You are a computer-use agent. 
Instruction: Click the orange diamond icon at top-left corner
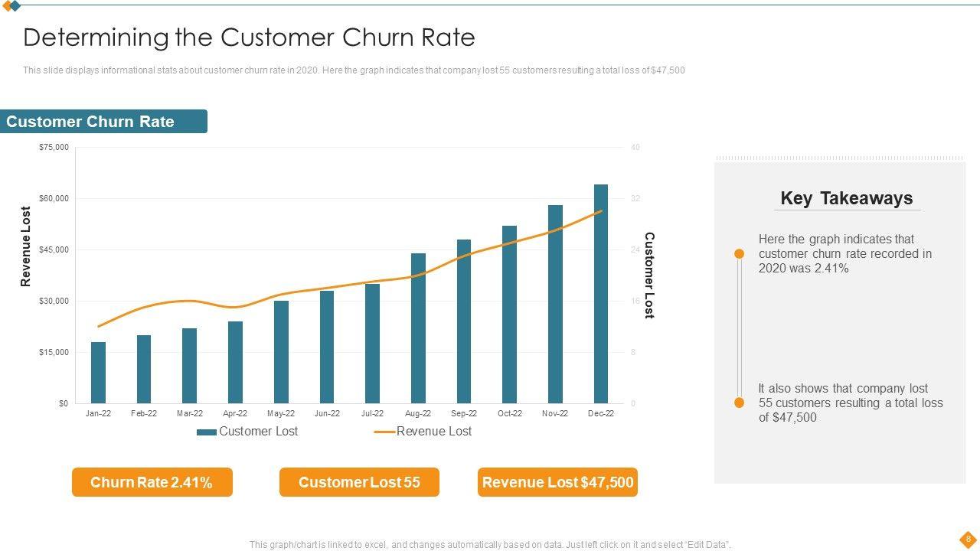pos(8,5)
